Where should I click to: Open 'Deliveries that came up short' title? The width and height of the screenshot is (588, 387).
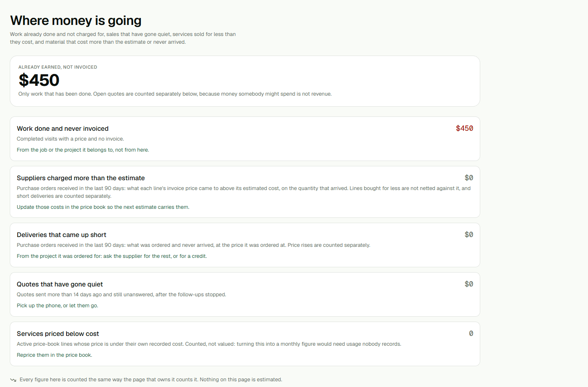tap(61, 235)
